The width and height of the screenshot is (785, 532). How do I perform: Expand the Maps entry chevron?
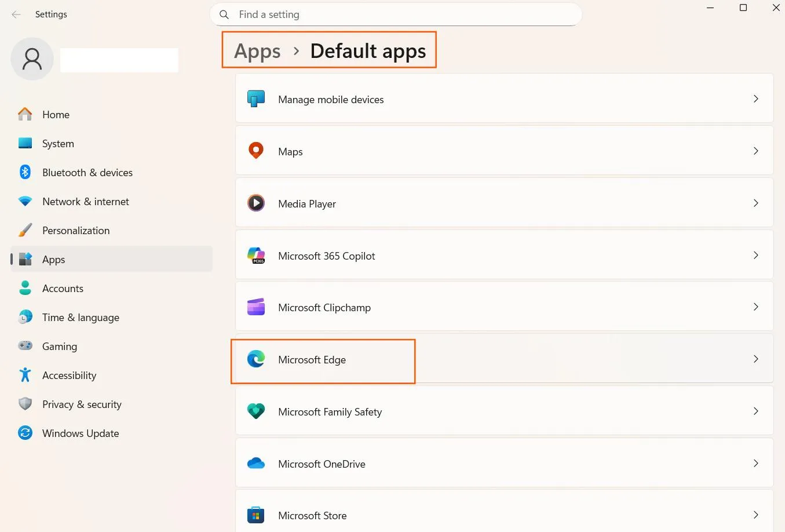coord(755,151)
